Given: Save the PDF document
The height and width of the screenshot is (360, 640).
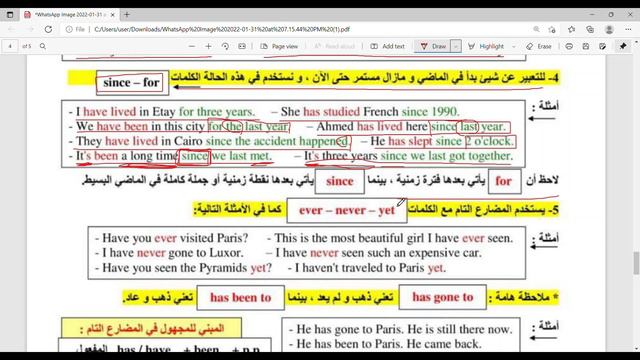Looking at the screenshot, I should [x=586, y=47].
